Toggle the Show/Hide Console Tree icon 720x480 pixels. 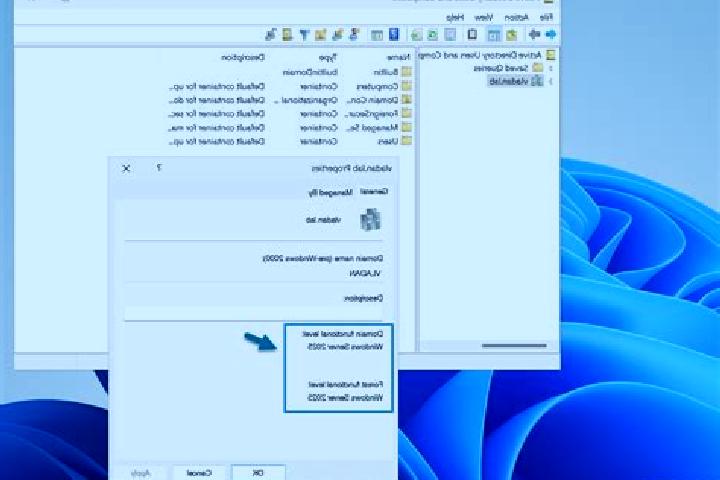[x=494, y=35]
